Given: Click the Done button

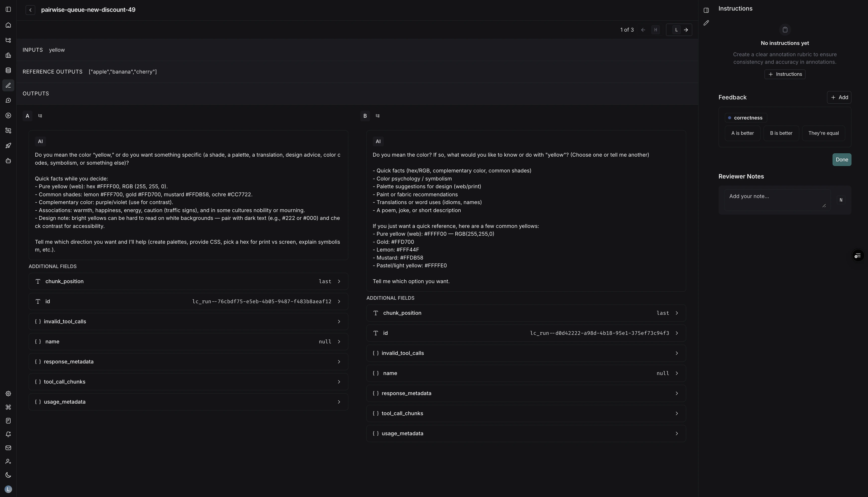Looking at the screenshot, I should tap(842, 159).
